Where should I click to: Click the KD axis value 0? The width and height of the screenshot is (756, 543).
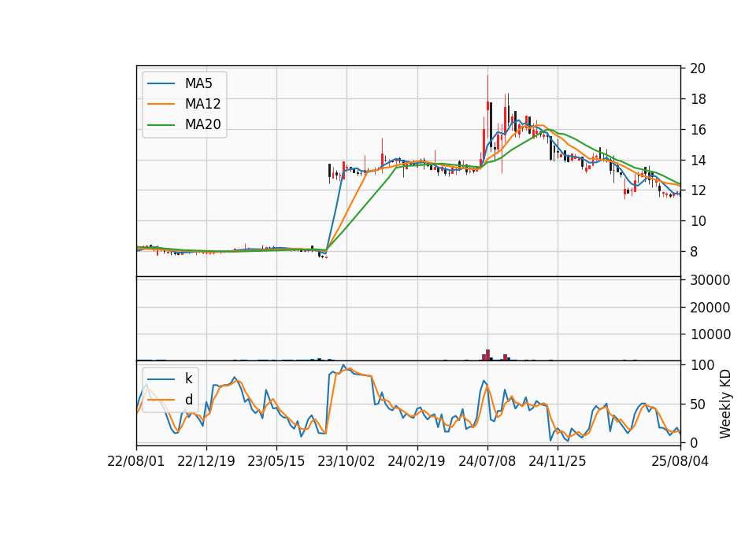click(x=694, y=443)
